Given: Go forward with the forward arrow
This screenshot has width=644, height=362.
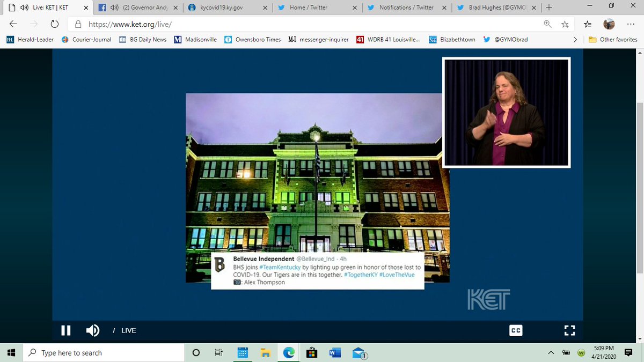Looking at the screenshot, I should (x=34, y=24).
